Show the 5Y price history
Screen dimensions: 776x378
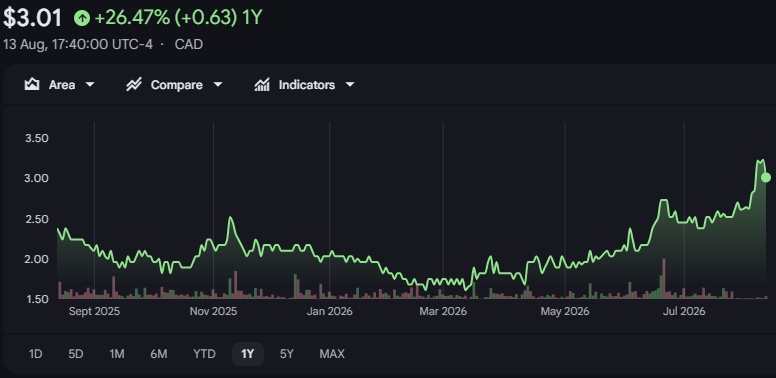pyautogui.click(x=287, y=354)
